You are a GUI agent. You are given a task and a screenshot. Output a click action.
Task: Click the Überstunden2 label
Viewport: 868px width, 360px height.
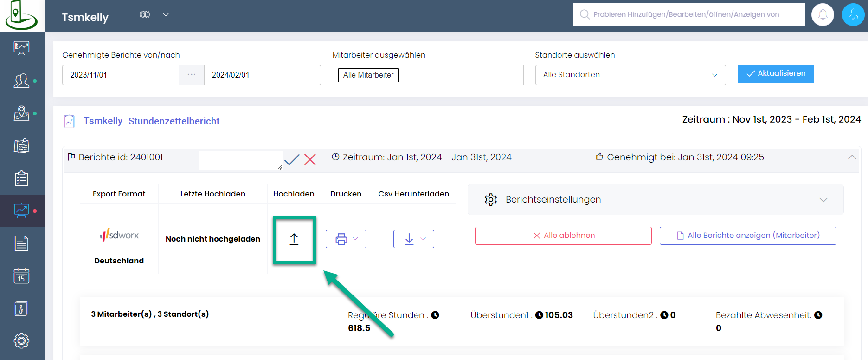[x=625, y=315]
